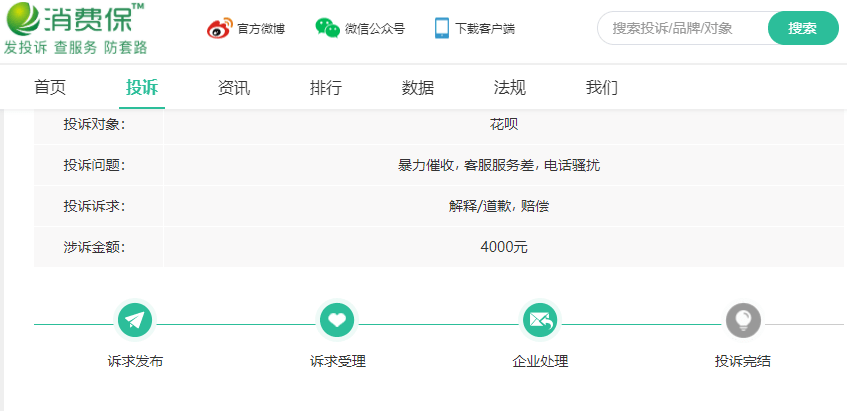847x411 pixels.
Task: Click the 暴力催收，客服服务差，电话骚扰 text
Action: 499,165
